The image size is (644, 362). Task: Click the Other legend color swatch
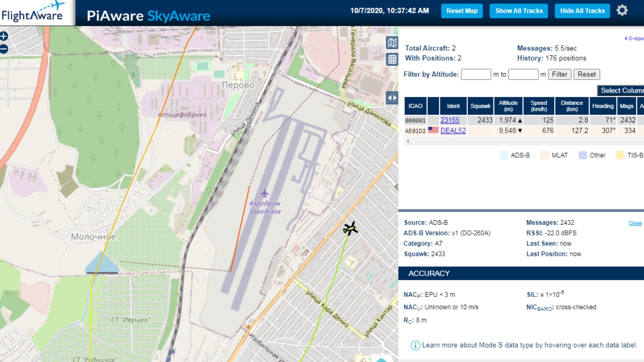click(583, 155)
